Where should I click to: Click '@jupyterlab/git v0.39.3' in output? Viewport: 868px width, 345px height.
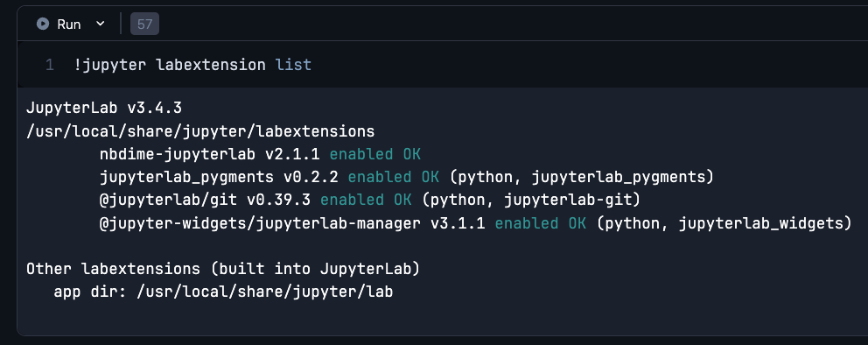coord(206,200)
